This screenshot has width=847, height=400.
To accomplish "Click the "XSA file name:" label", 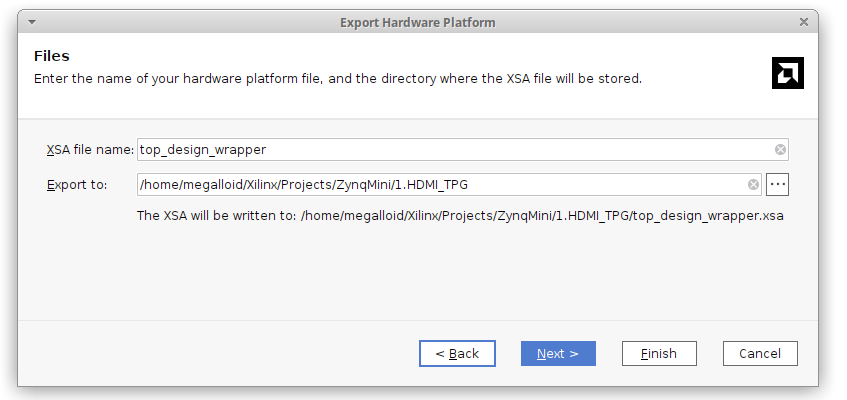I will click(90, 150).
